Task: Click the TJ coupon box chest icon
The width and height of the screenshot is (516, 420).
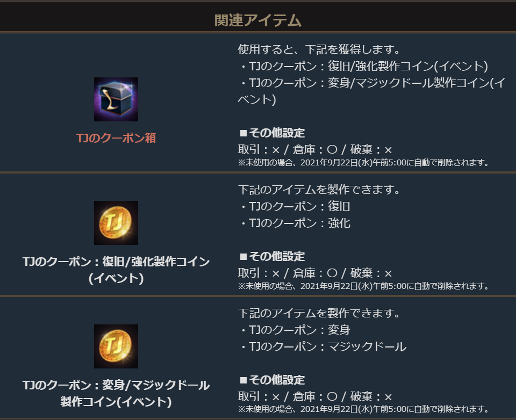Action: click(x=116, y=99)
